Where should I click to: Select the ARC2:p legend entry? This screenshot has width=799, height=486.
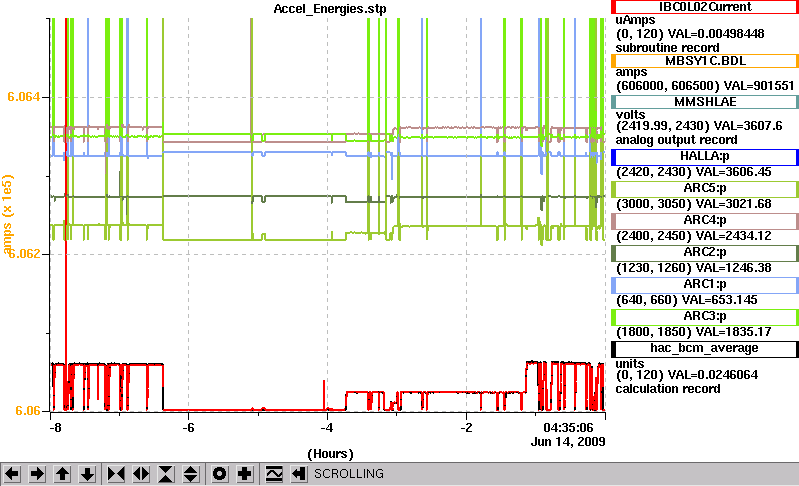tap(705, 253)
